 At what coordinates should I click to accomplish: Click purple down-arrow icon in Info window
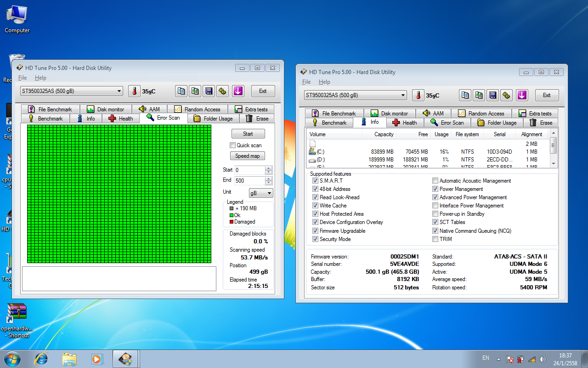(x=522, y=95)
